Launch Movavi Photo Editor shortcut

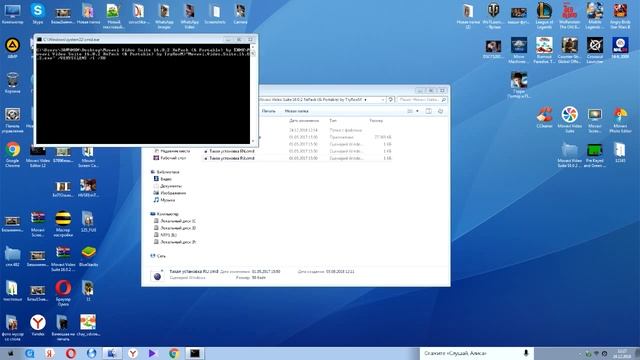click(620, 119)
